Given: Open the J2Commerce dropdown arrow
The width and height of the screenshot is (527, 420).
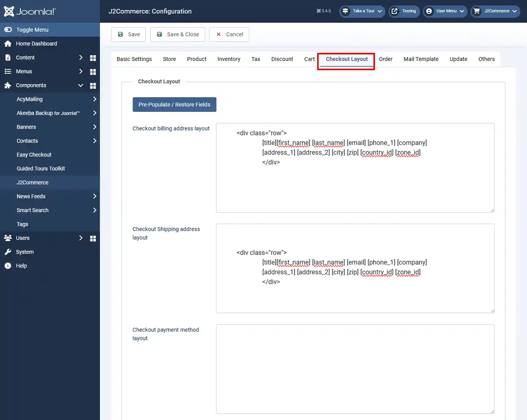Looking at the screenshot, I should tap(515, 11).
